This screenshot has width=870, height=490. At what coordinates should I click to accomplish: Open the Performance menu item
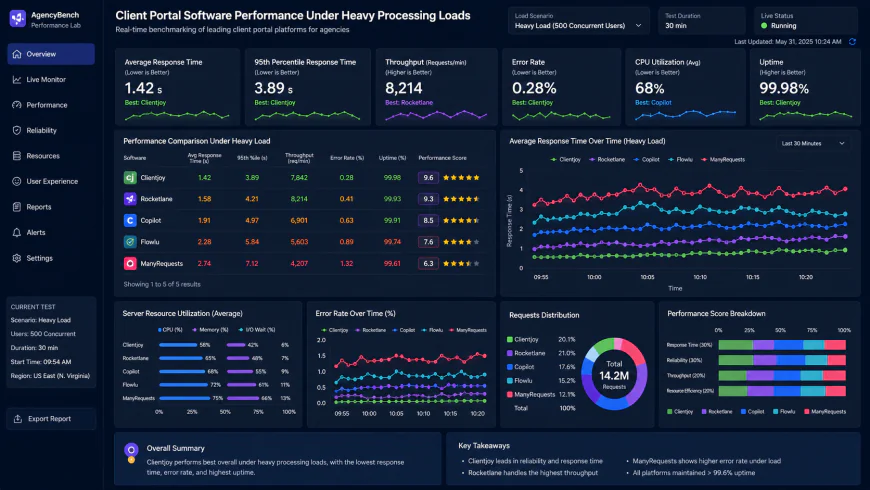tap(51, 105)
